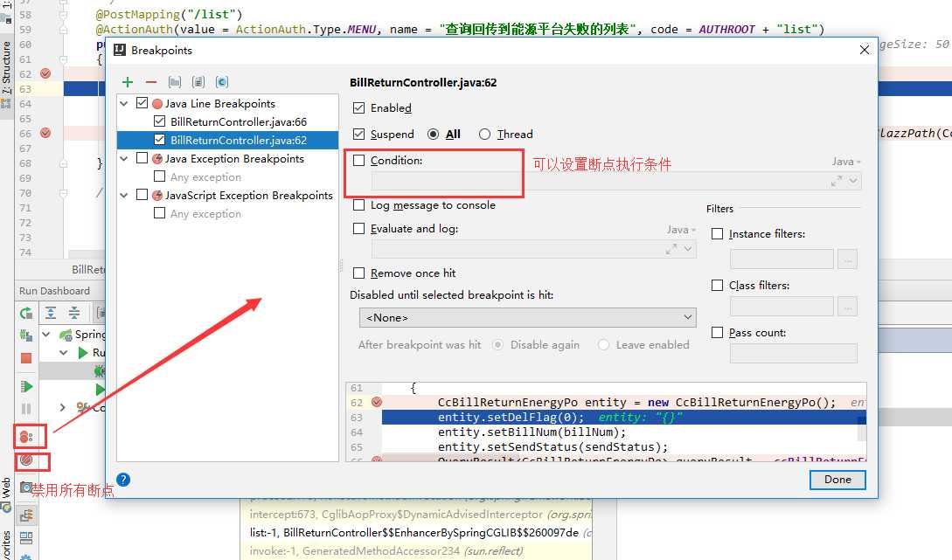Toggle Java Exception Breakpoints group checkbox
Image resolution: width=952 pixels, height=560 pixels.
[x=142, y=158]
